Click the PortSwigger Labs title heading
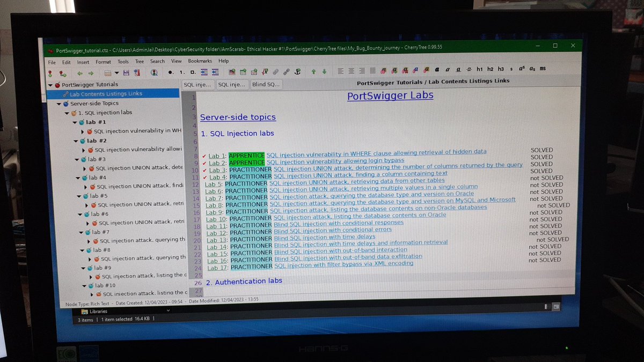 (x=390, y=95)
